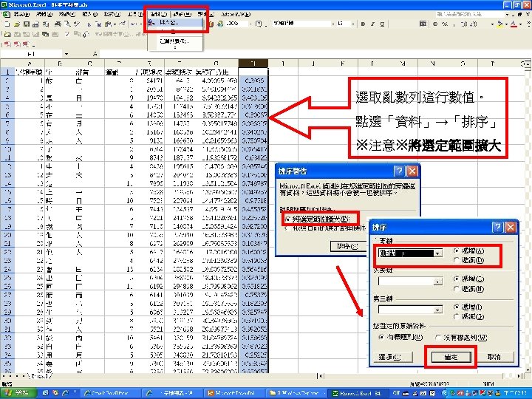Viewport: 532px width, 399px height.
Task: Select Header row radio in Sort dialog
Action: point(381,337)
